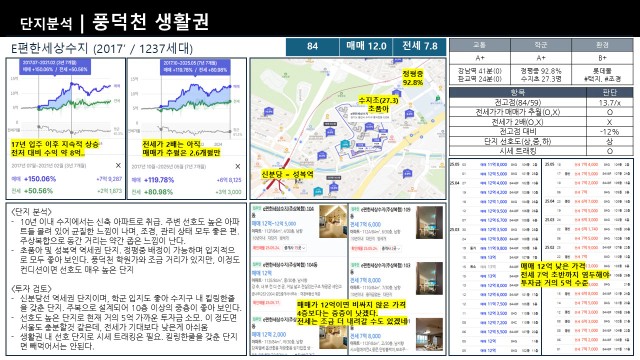Open the 중개사 11곳 dropdown in 104동 listing
Viewport: 640px width, 360px height.
tap(295, 248)
